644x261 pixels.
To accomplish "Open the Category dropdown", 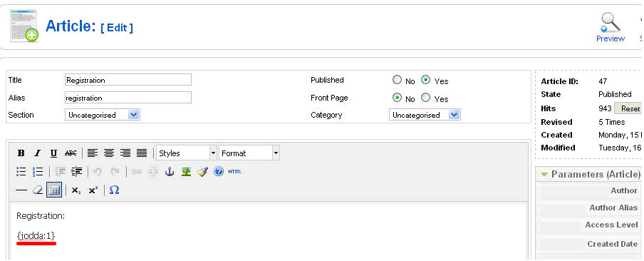I will pyautogui.click(x=425, y=115).
